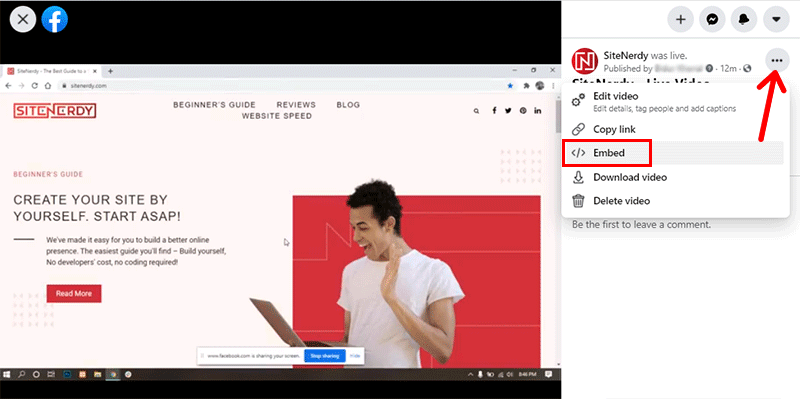Expand the account dropdown arrow

pyautogui.click(x=777, y=20)
